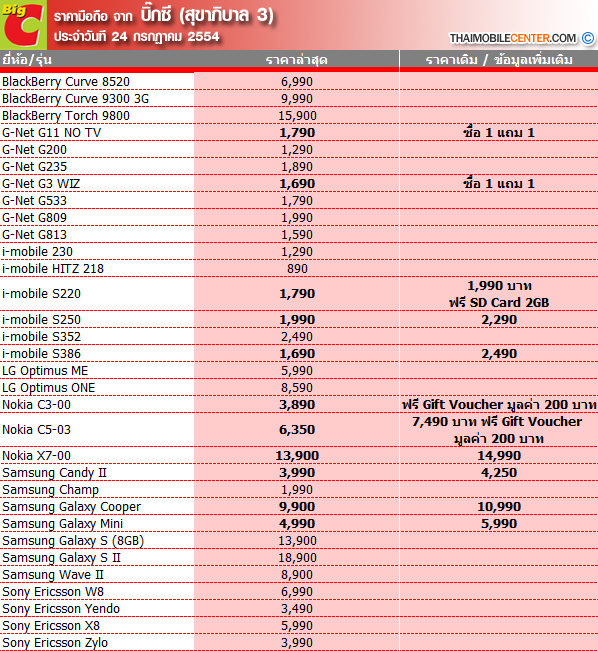This screenshot has width=598, height=651.
Task: Click the i-mobile S220 free SD Card note
Action: [x=499, y=303]
